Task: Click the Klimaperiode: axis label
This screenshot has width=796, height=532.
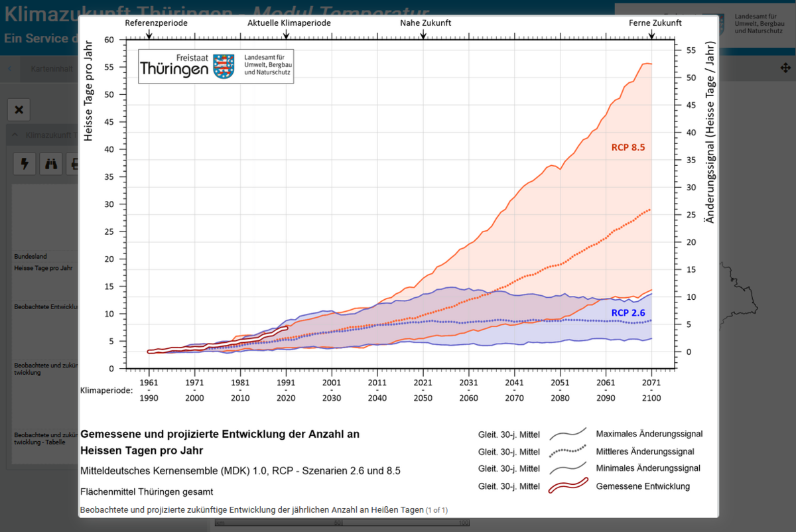Action: [106, 389]
